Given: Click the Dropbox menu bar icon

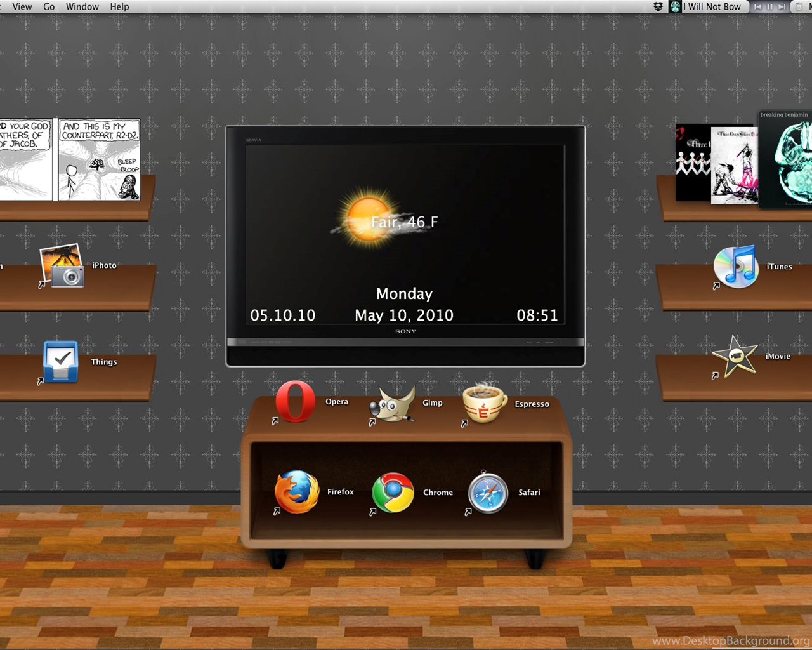Looking at the screenshot, I should [658, 6].
